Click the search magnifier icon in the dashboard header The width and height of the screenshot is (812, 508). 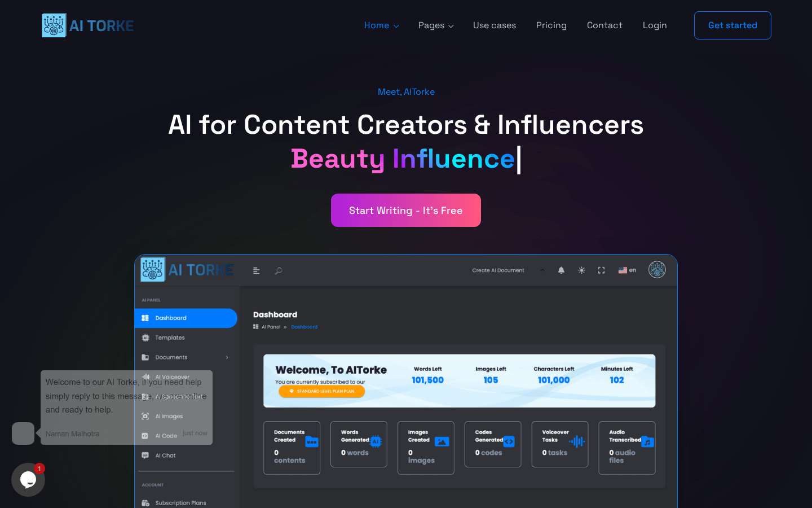[279, 271]
